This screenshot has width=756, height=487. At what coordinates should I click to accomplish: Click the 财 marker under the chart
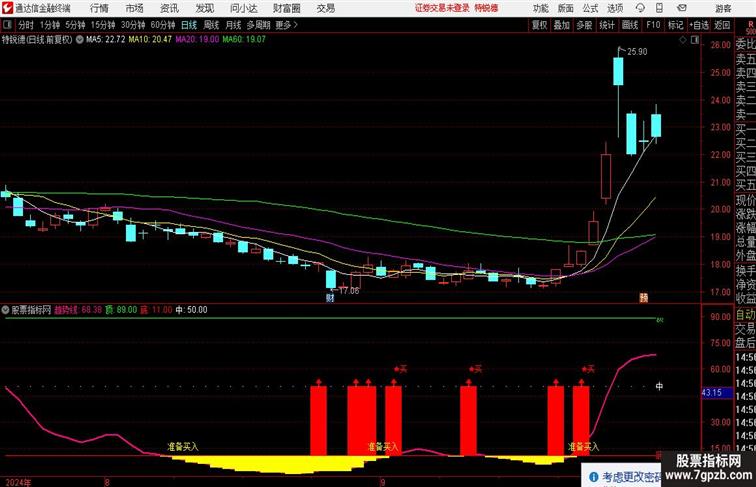(330, 298)
